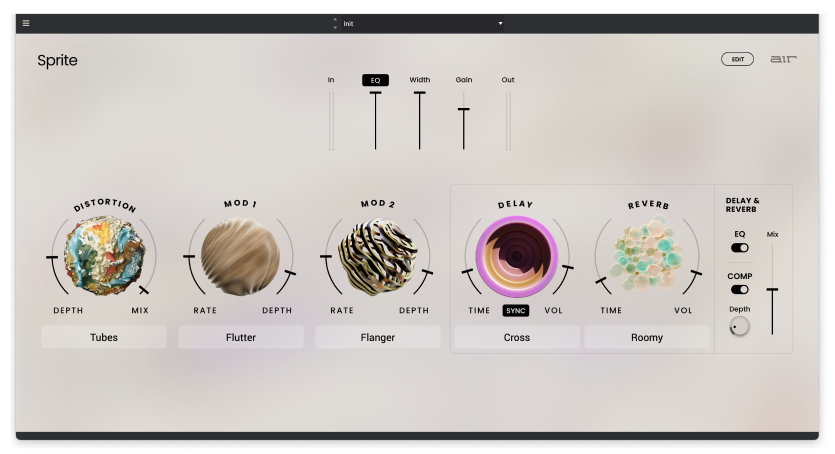Click the Mod 2 DEPTH arc handle

tap(427, 273)
